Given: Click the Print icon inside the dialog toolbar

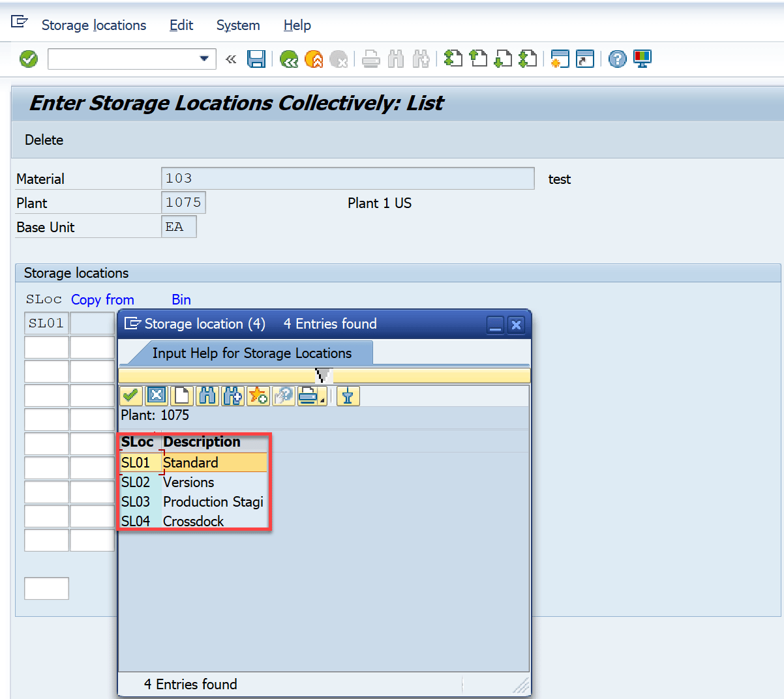Looking at the screenshot, I should pyautogui.click(x=308, y=396).
